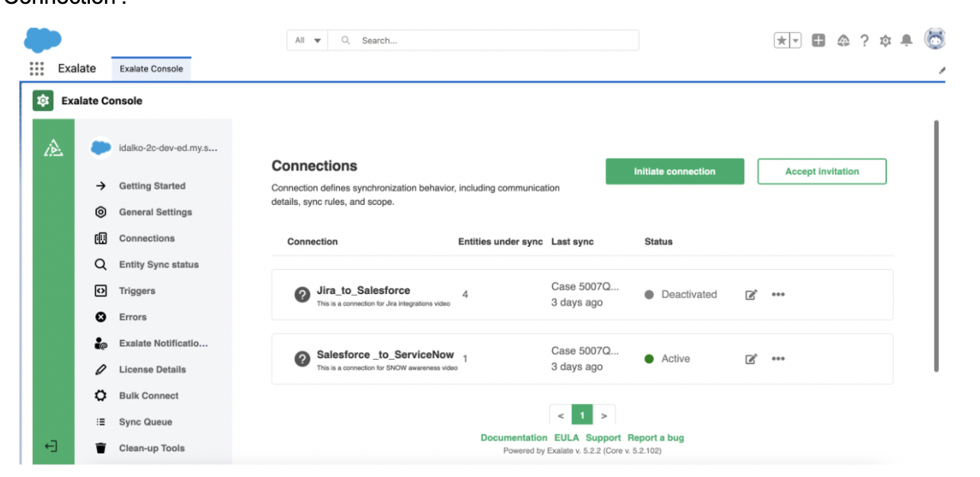Expand the favorites list dropdown arrow
Screen dimensions: 980x477
click(796, 41)
